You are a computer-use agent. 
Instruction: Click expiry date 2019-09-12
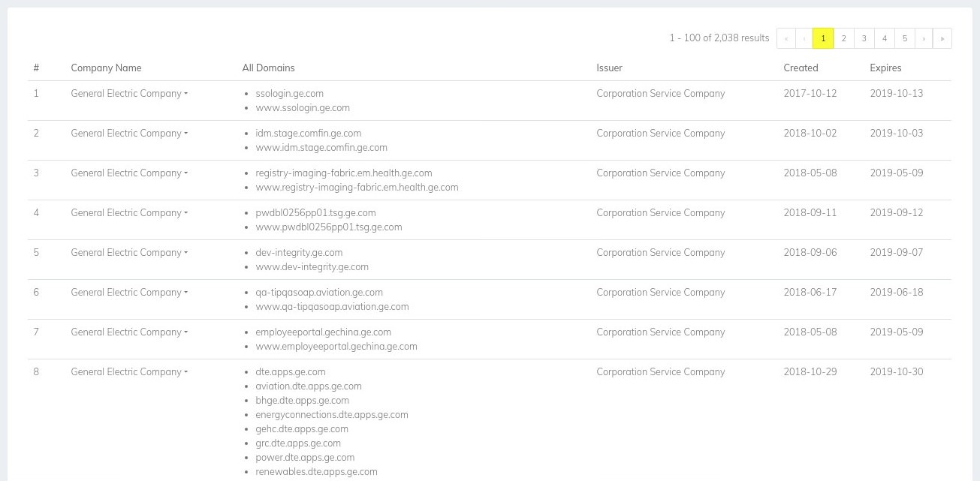(x=897, y=213)
